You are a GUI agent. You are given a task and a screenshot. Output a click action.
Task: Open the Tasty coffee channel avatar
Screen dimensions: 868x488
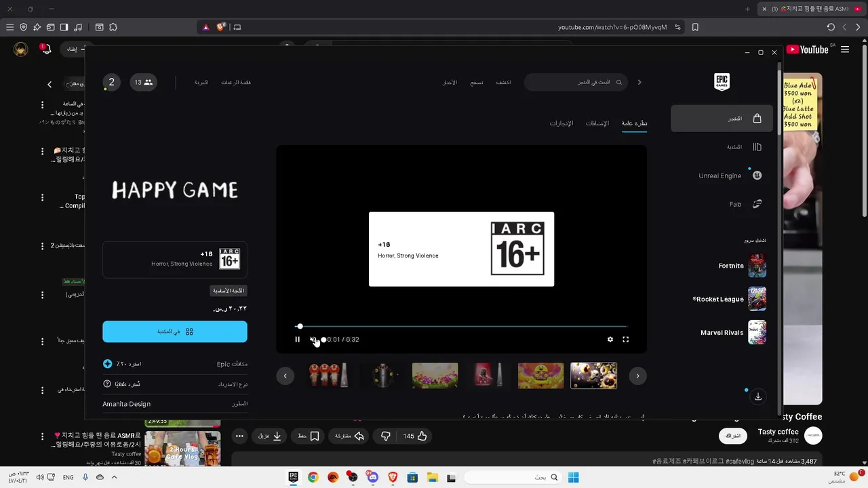coord(813,436)
